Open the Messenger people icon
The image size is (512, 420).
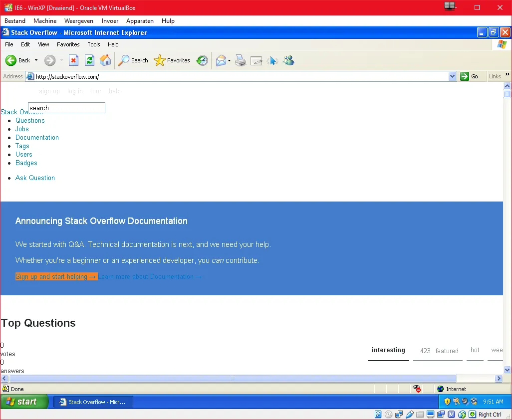pyautogui.click(x=288, y=60)
